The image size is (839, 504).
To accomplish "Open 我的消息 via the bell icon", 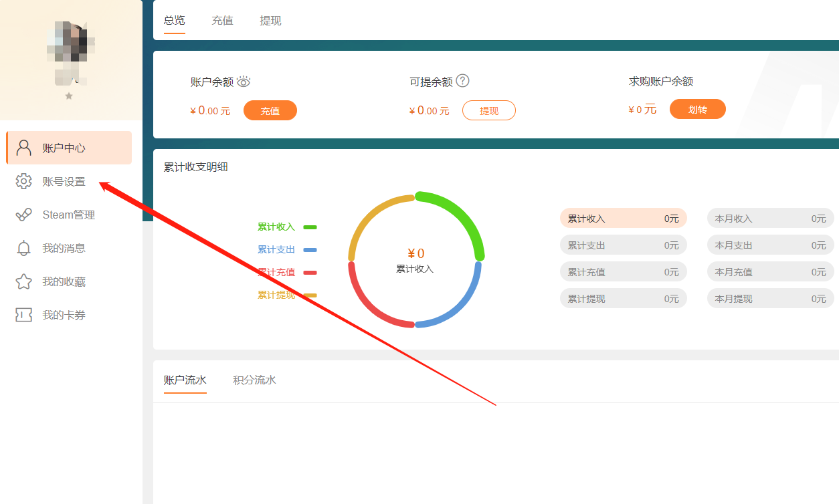I will (24, 248).
